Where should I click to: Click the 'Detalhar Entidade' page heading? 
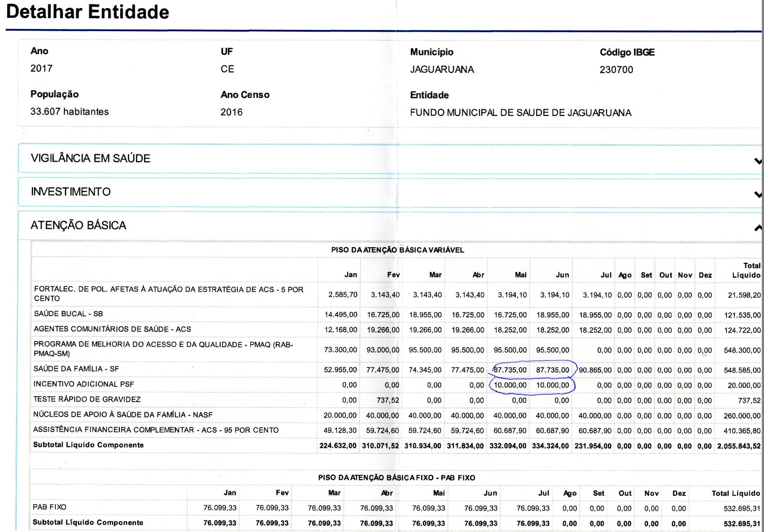click(88, 12)
